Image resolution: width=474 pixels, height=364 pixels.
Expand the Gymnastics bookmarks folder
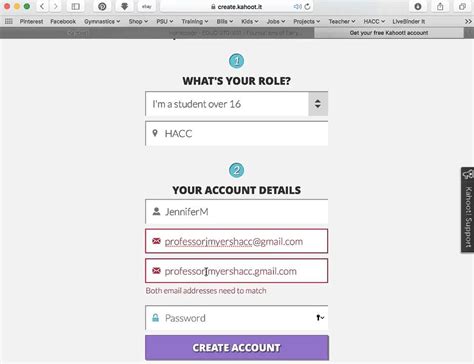(102, 21)
